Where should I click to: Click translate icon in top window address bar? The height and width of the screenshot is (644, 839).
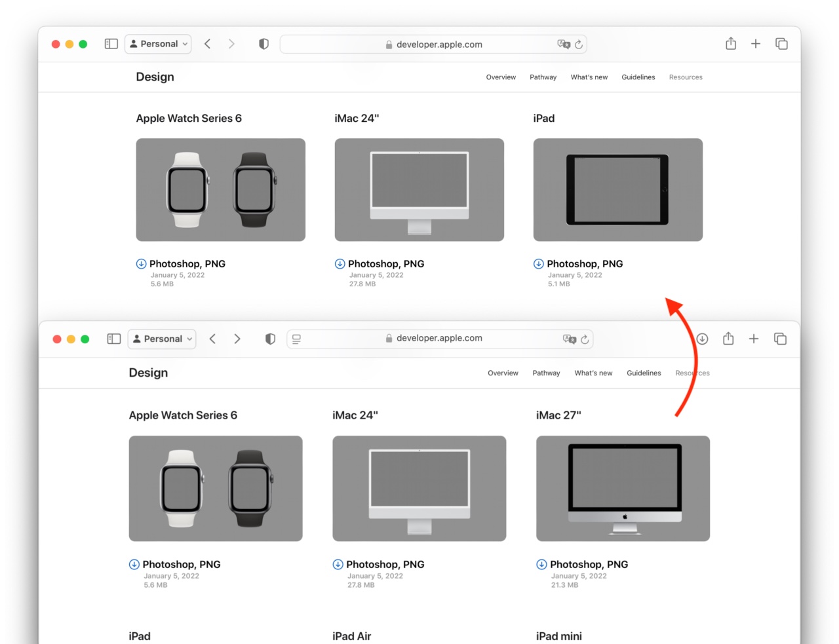click(x=564, y=44)
